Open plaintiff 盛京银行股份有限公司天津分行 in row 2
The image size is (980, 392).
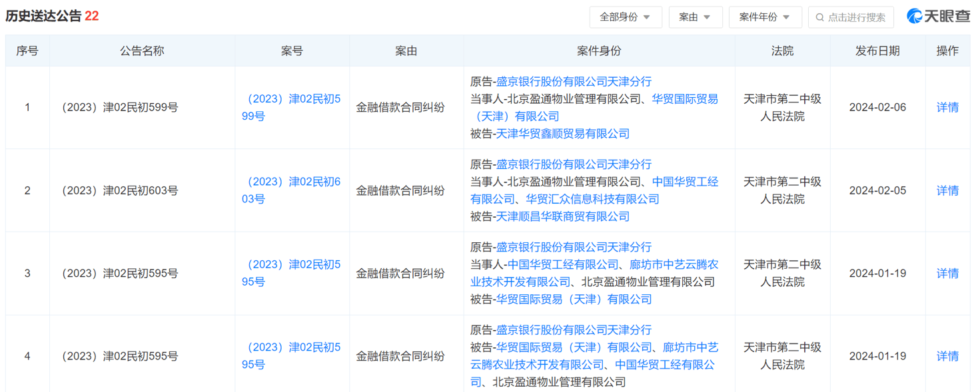click(574, 164)
